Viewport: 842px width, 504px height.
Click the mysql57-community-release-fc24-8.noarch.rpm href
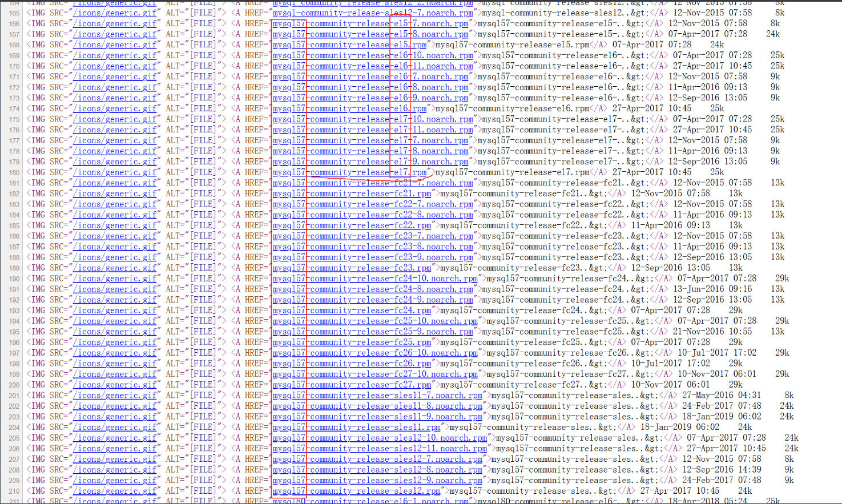(373, 289)
